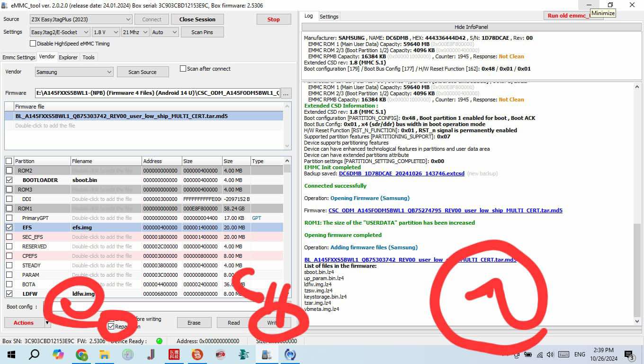Select the BL_A145FXXS5BWL1 firmware file row
The height and width of the screenshot is (364, 644).
tap(144, 116)
